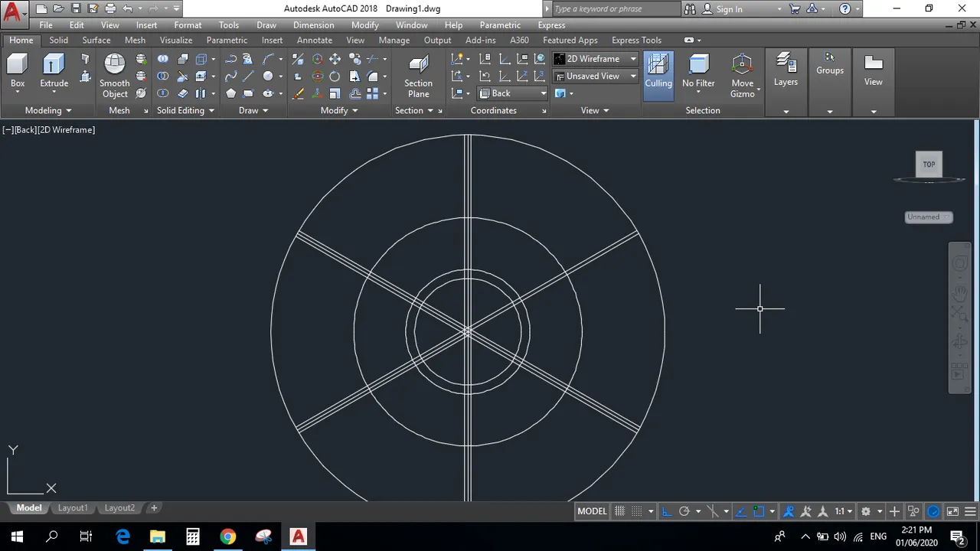Select the Fillet modify tool
The height and width of the screenshot is (551, 980).
click(373, 76)
